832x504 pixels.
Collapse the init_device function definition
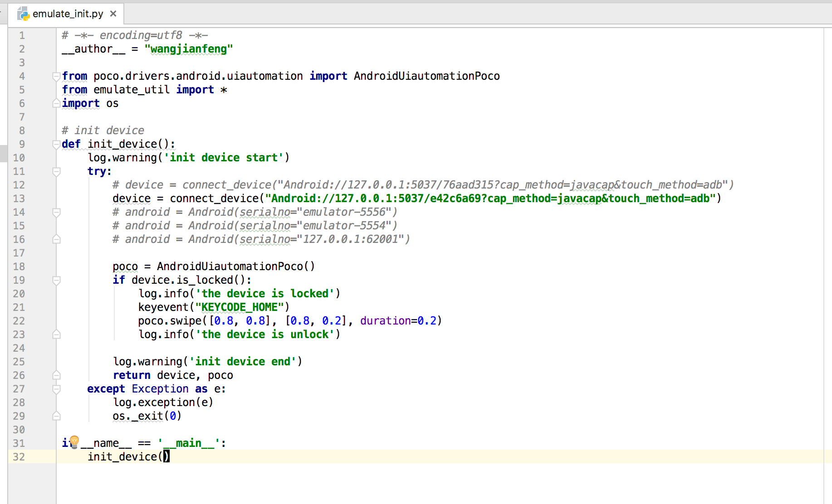(x=56, y=144)
